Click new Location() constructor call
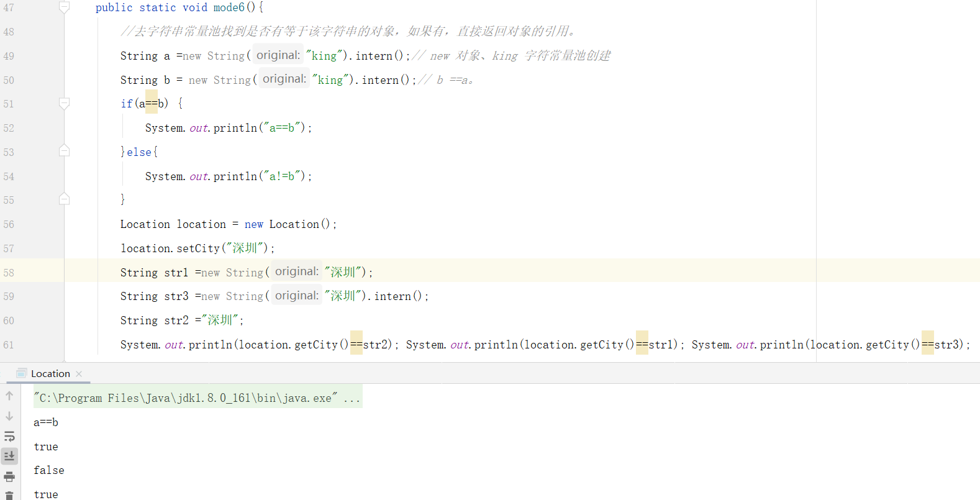This screenshot has height=500, width=980. [288, 224]
